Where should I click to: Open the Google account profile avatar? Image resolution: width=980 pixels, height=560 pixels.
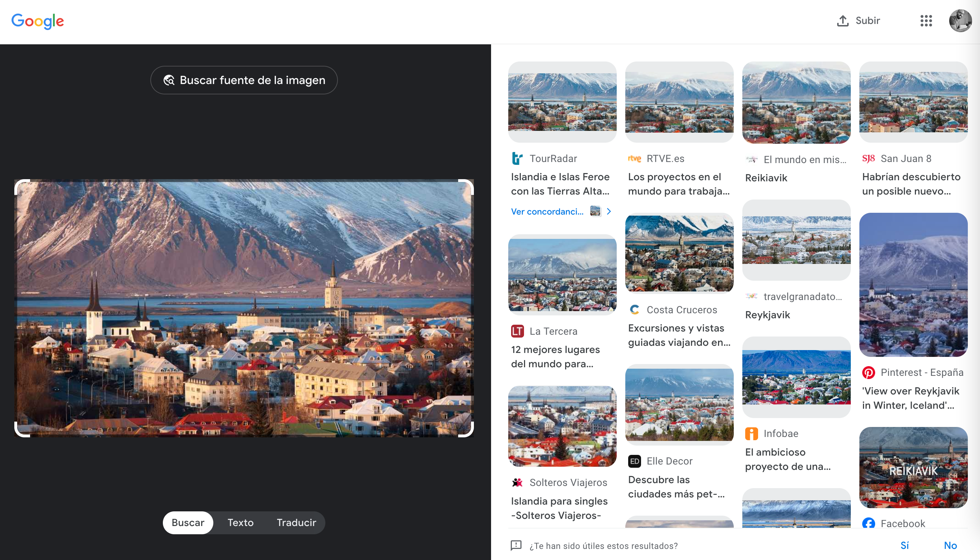[x=960, y=21]
